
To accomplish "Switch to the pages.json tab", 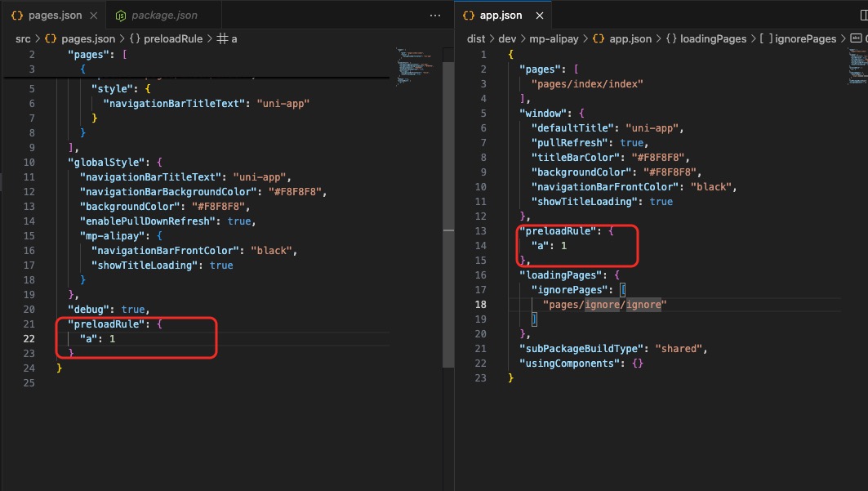I will (54, 16).
